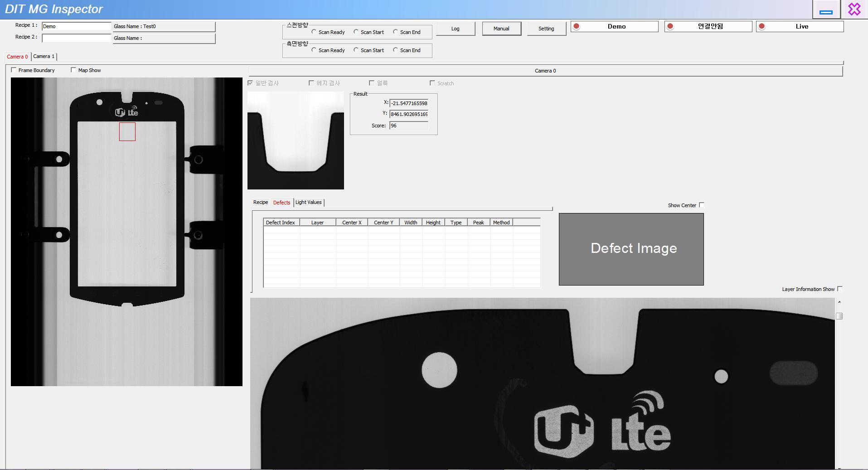Click the 연결안됨 connection status button
Image resolution: width=868 pixels, height=470 pixels.
coord(708,26)
